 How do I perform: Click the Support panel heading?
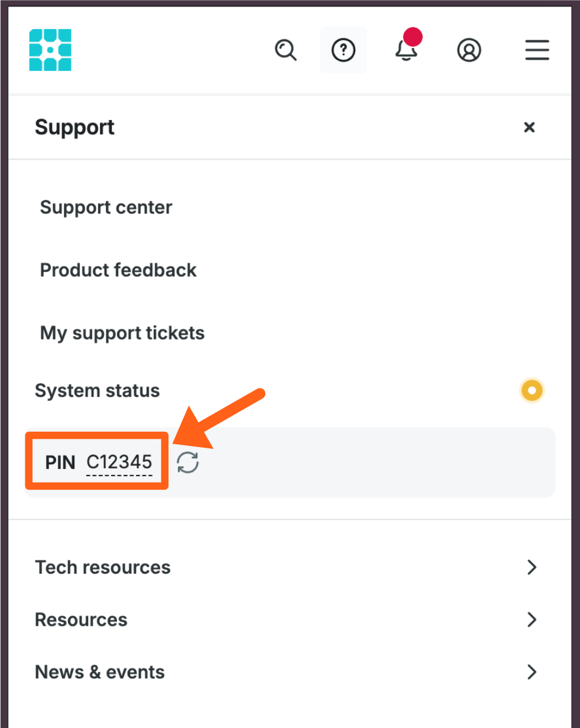74,127
